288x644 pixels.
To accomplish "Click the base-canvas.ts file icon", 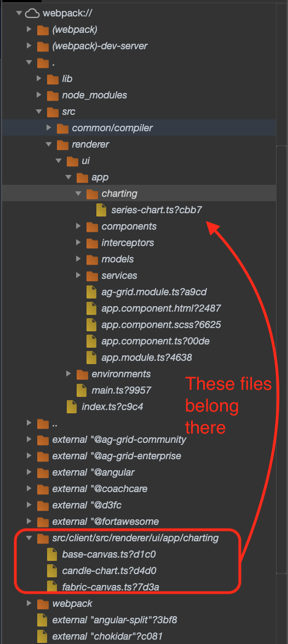I will pyautogui.click(x=52, y=554).
